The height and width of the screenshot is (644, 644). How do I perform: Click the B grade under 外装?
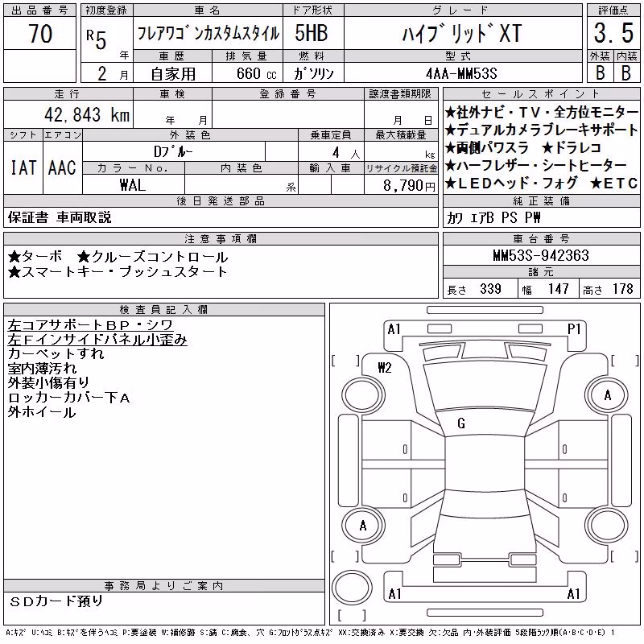pos(600,73)
